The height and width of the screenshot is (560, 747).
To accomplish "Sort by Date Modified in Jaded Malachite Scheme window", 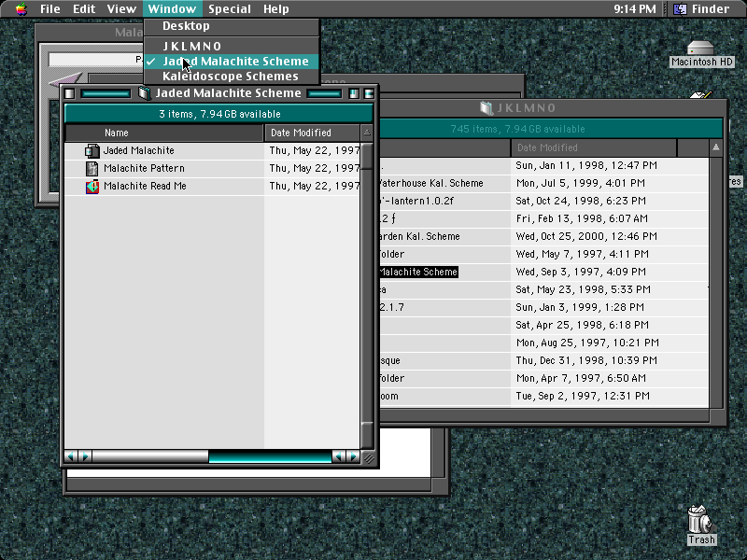I will 312,133.
